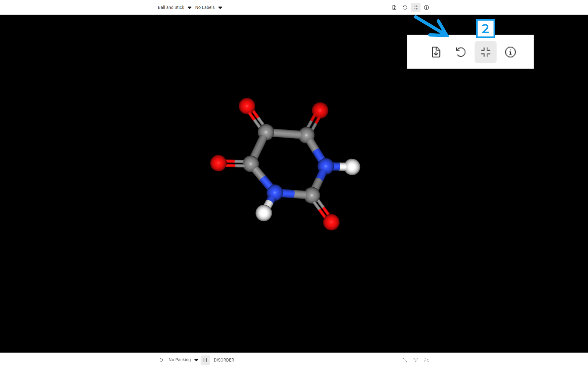Screen dimensions: 588x367
Task: Toggle the DISORDER display option
Action: [224, 360]
